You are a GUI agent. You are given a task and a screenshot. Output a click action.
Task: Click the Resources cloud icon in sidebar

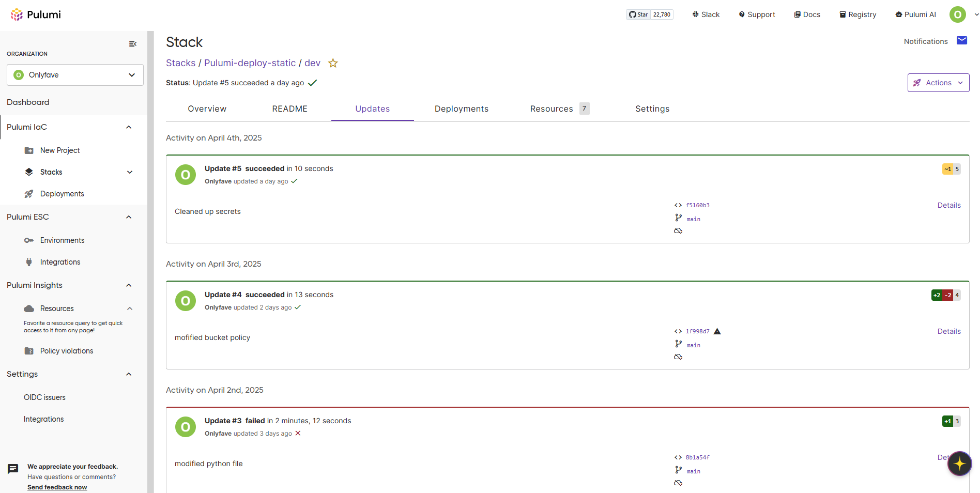coord(29,309)
